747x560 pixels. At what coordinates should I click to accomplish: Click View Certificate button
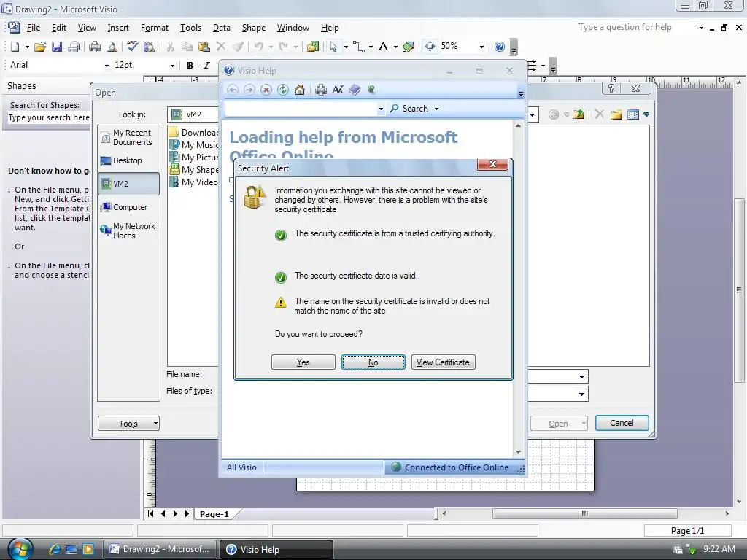[443, 362]
